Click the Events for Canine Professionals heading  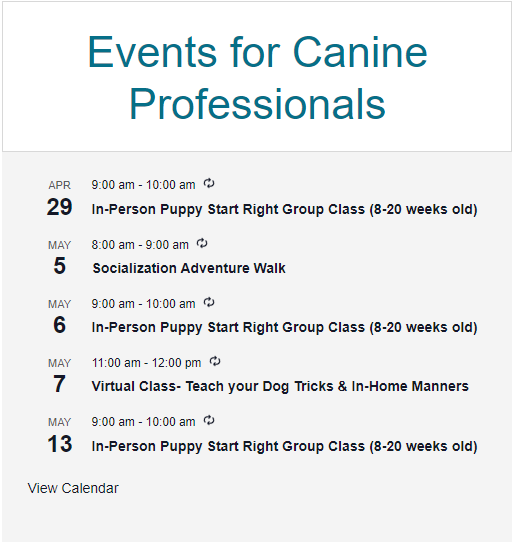[x=257, y=77]
